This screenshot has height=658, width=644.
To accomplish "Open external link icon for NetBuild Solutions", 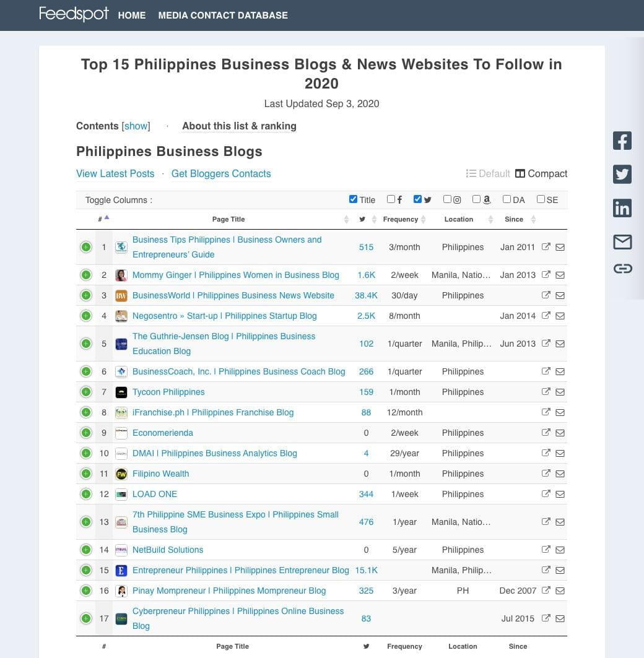I will click(x=546, y=549).
